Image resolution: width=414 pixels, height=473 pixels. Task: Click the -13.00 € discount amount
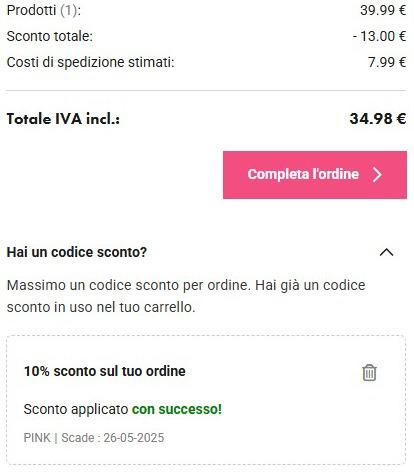pyautogui.click(x=379, y=36)
